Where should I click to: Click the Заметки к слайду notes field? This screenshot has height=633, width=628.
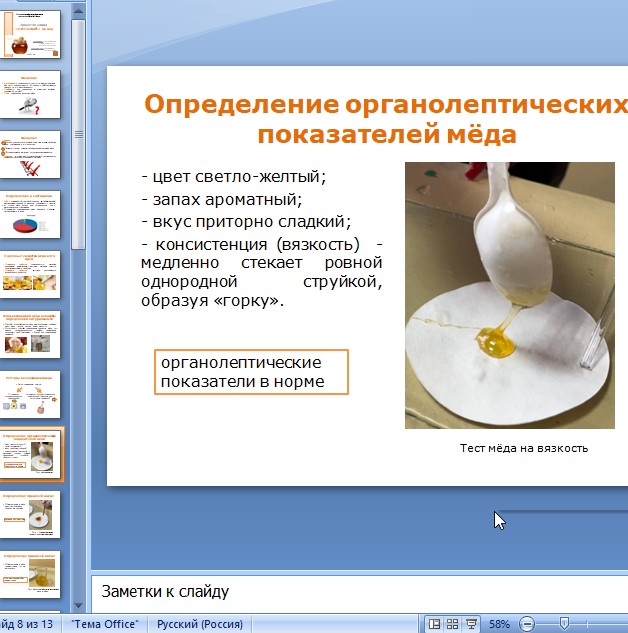click(350, 591)
